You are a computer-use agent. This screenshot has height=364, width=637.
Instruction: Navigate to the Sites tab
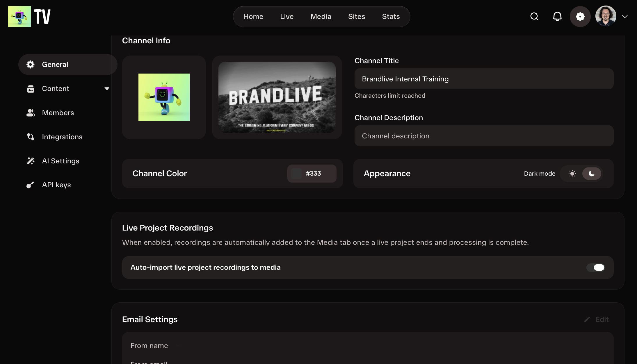click(x=357, y=17)
